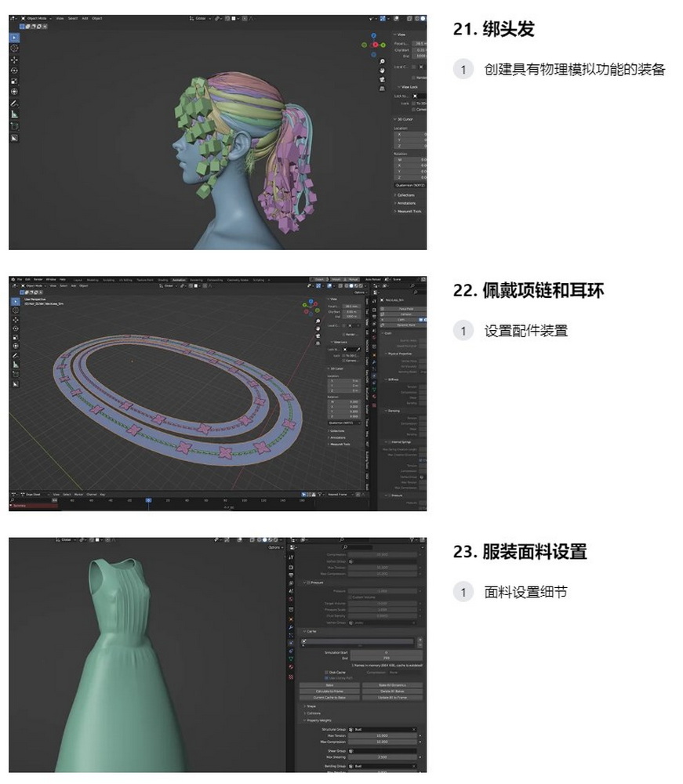Click navigation gizmo in necklace viewport
The width and height of the screenshot is (683, 784).
coord(311,307)
